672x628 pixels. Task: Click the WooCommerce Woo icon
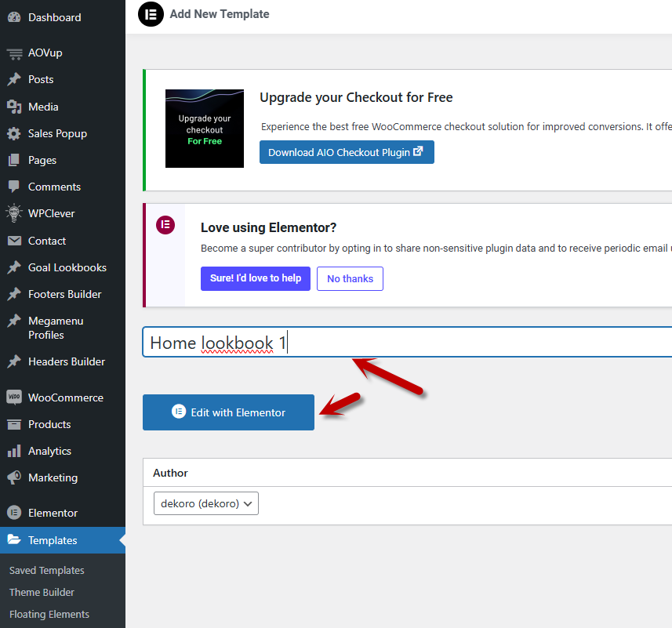click(14, 397)
